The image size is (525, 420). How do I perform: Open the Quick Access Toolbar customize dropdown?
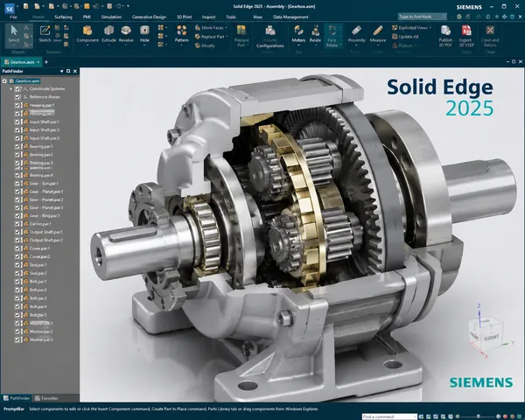pos(128,6)
